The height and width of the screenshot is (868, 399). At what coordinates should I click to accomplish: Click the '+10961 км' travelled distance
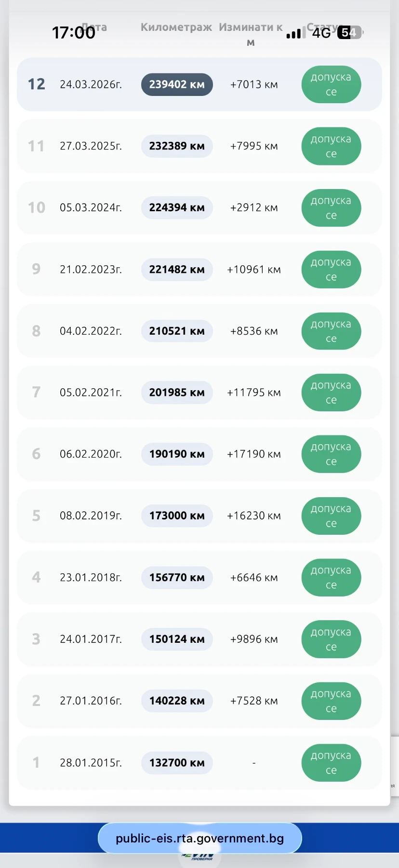coord(254,270)
